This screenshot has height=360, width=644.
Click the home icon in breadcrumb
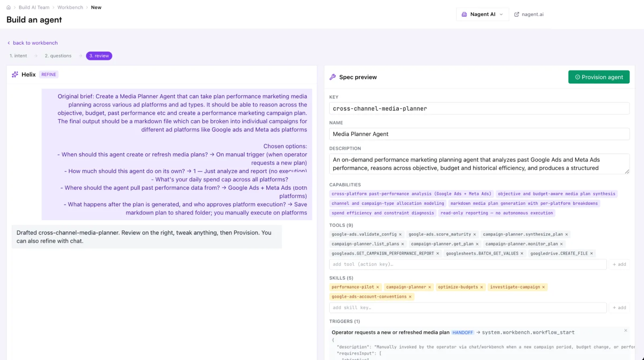(8, 8)
